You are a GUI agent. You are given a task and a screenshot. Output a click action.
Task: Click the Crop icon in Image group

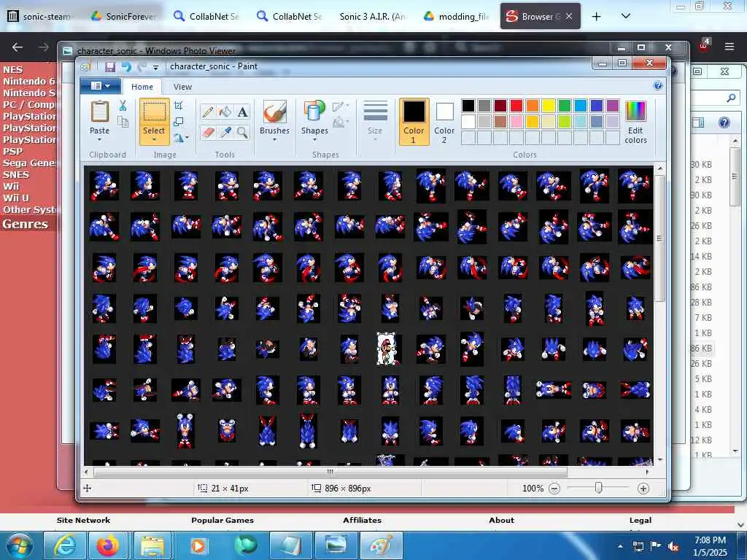pyautogui.click(x=179, y=106)
